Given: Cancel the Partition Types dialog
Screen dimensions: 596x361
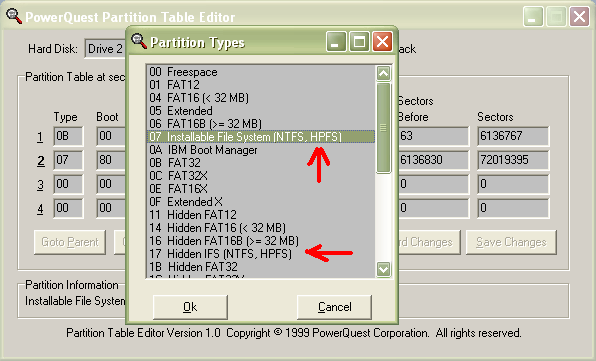Looking at the screenshot, I should 334,307.
